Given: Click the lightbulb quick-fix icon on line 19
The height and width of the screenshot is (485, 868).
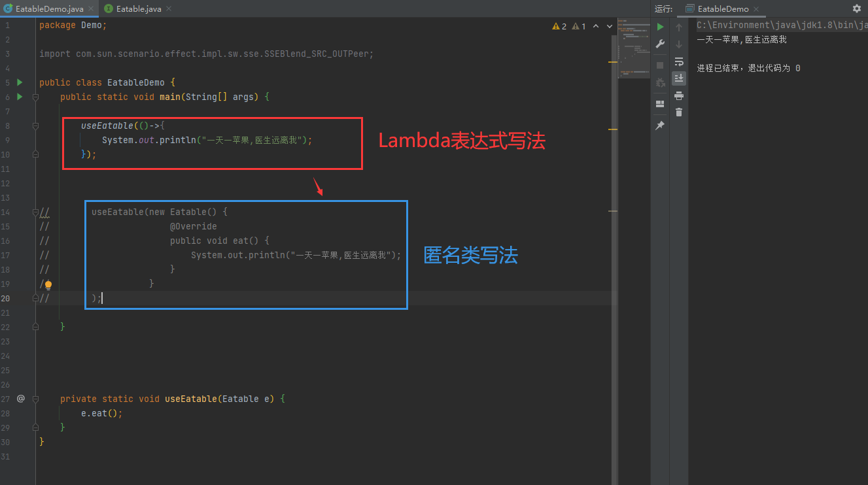Looking at the screenshot, I should [x=48, y=284].
